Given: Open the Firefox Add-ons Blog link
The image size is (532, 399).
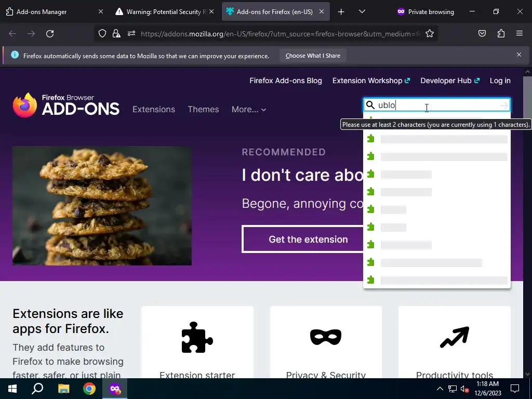Looking at the screenshot, I should [286, 81].
